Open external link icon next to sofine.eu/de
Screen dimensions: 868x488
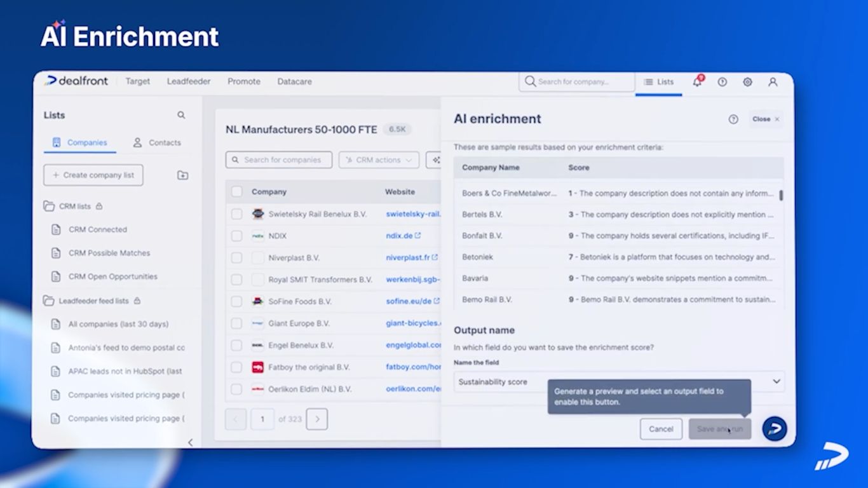tap(437, 301)
